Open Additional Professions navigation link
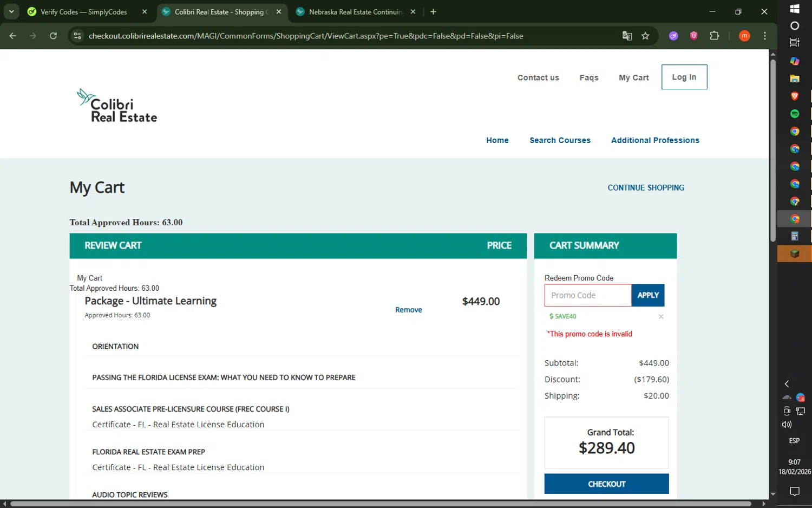This screenshot has height=508, width=812. pos(655,140)
